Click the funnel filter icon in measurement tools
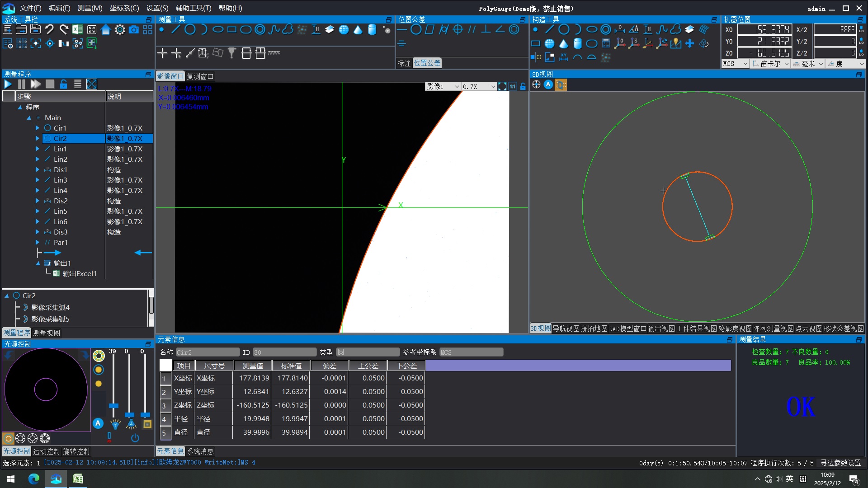The image size is (868, 488). 232,53
